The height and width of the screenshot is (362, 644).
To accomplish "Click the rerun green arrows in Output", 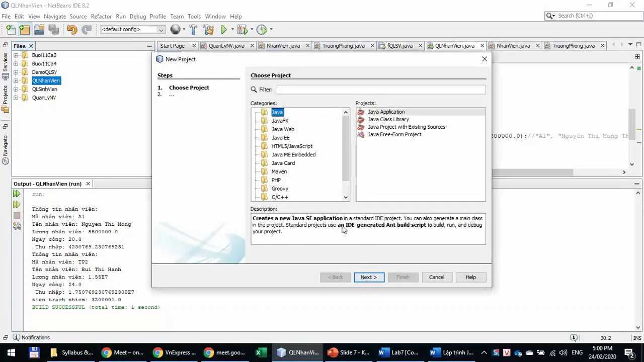I will (x=17, y=194).
